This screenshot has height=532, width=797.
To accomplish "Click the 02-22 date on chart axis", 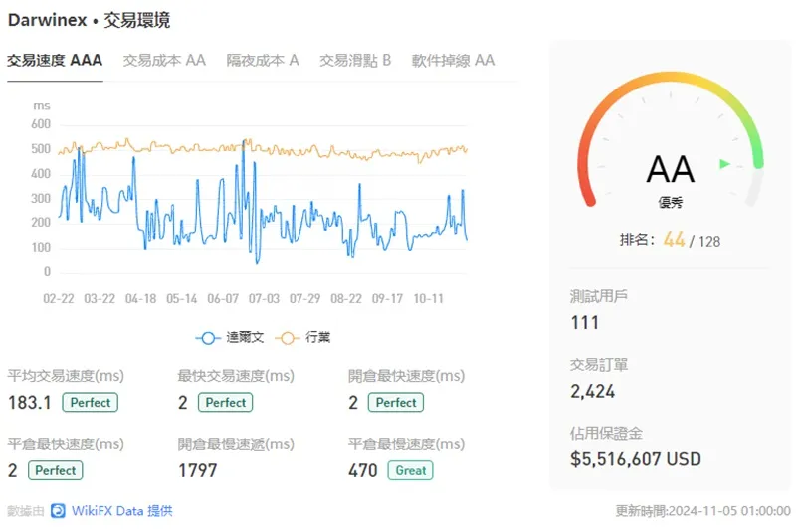I will click(x=58, y=298).
